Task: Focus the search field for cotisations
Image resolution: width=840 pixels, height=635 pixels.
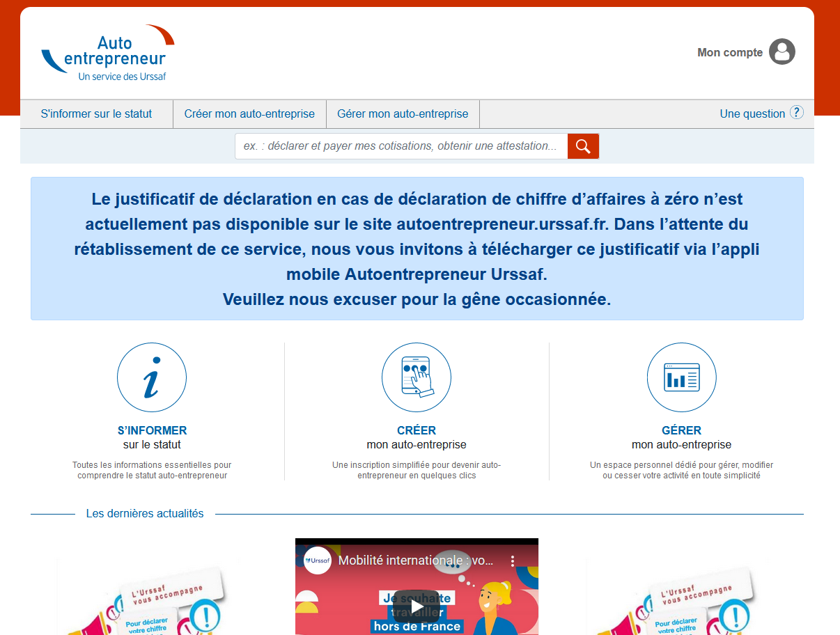Action: [x=401, y=146]
